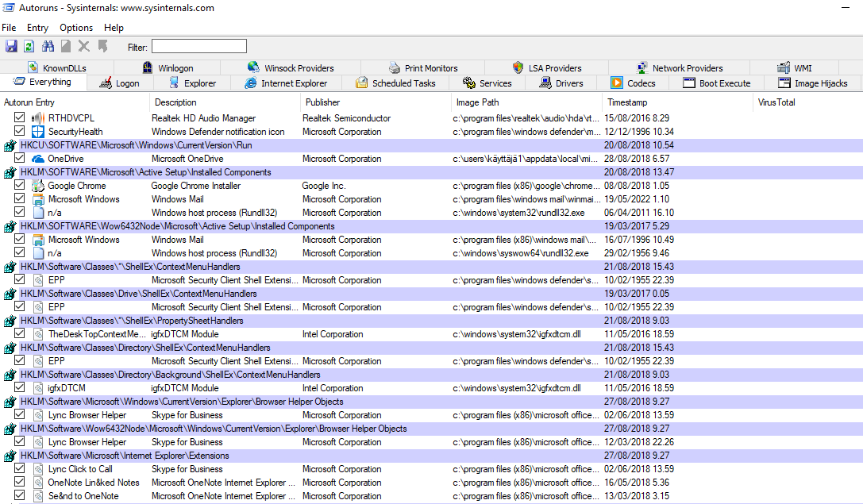Open the File menu
The image size is (863, 504).
pos(9,28)
